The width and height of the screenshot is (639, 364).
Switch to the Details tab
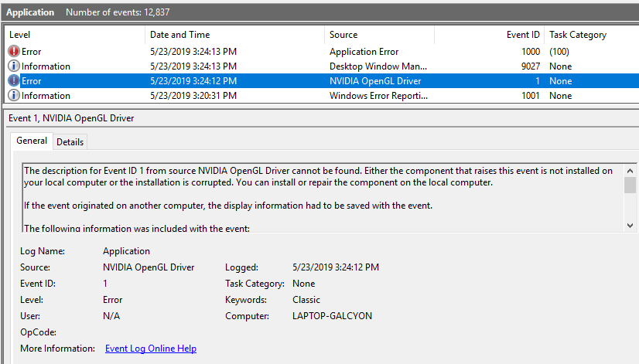coord(70,142)
